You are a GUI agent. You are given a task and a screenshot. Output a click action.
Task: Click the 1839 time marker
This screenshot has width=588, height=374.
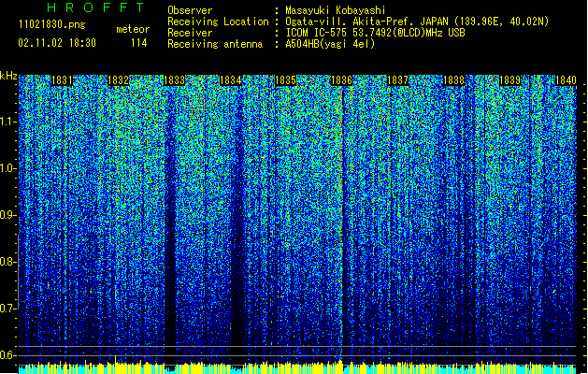510,80
